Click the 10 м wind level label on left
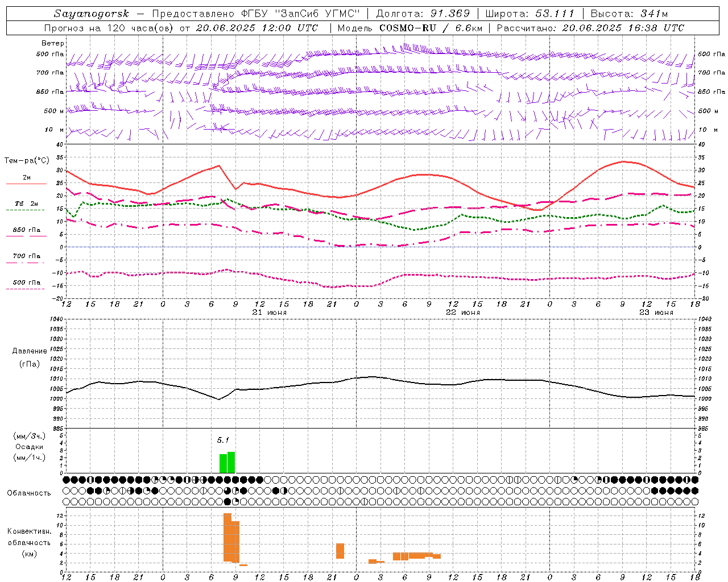The image size is (728, 582). (x=55, y=130)
